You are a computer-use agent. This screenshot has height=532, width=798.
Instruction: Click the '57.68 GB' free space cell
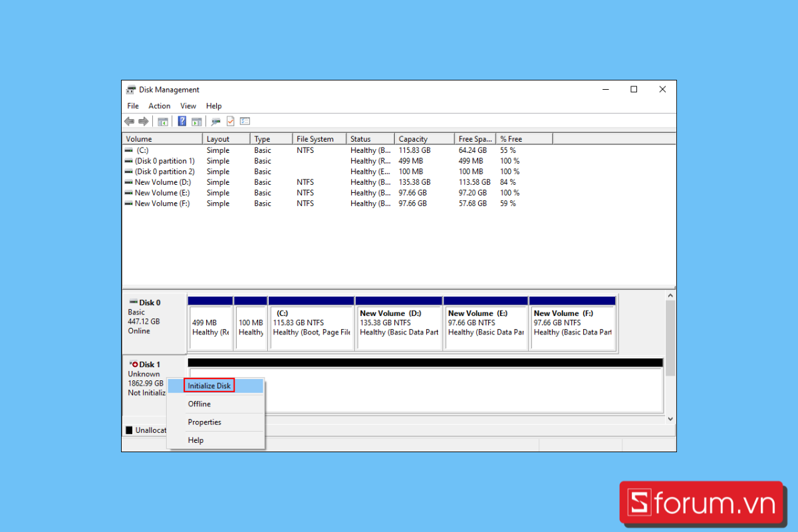point(473,203)
